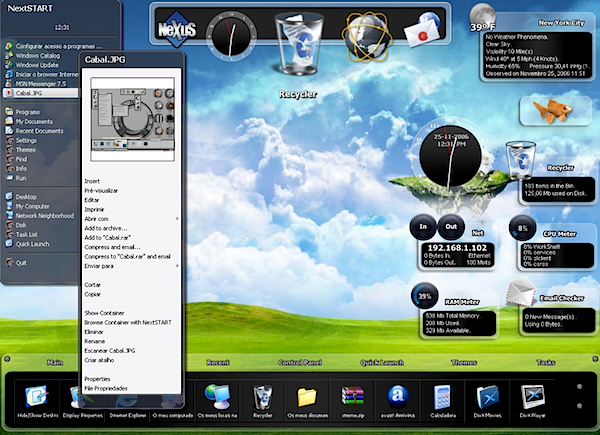This screenshot has width=600, height=435.
Task: Click Run in NextSTART menu
Action: point(21,178)
